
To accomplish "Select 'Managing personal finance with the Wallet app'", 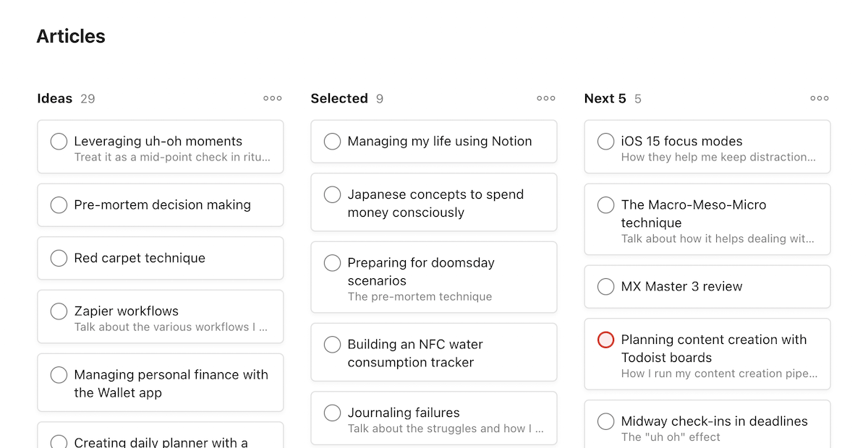I will 171,384.
